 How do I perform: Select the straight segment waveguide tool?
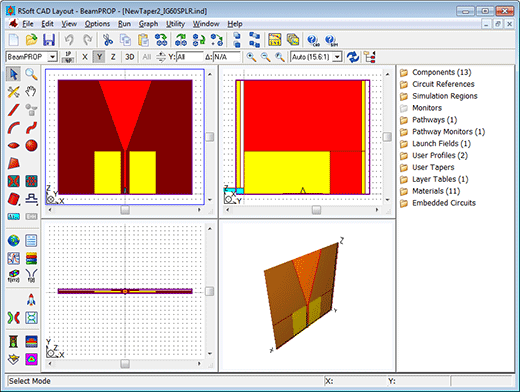tap(13, 110)
